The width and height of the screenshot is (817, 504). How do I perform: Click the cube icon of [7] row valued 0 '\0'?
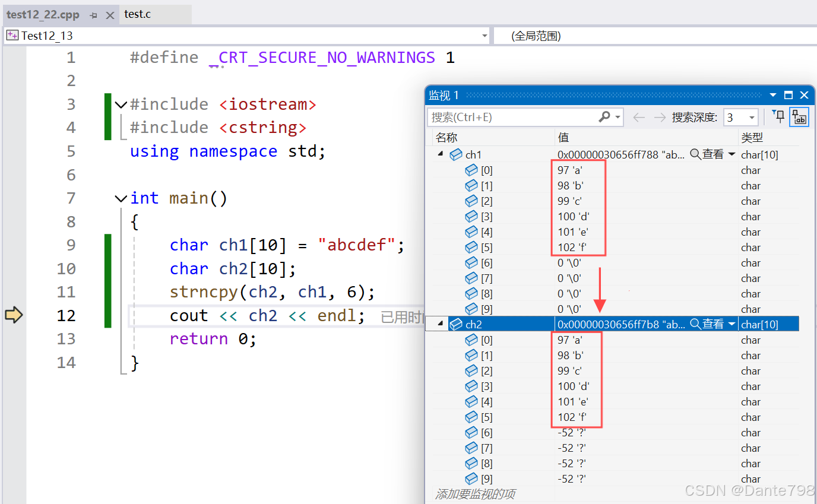471,278
